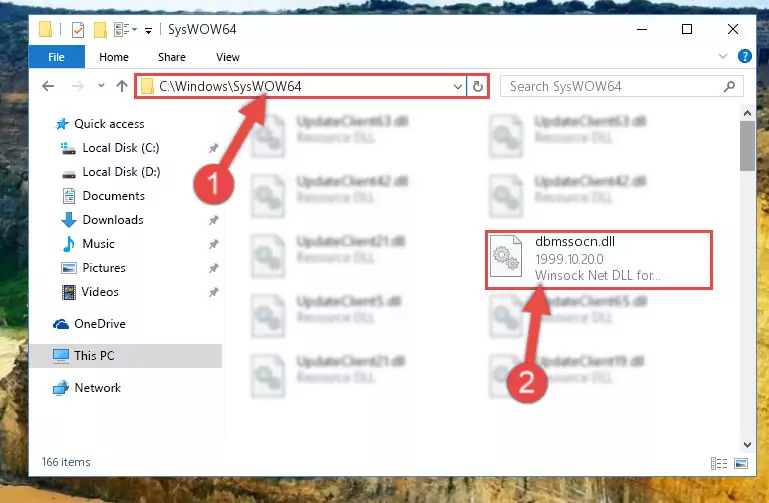Select Network in navigation pane
Viewport: 769px width, 503px height.
click(97, 387)
